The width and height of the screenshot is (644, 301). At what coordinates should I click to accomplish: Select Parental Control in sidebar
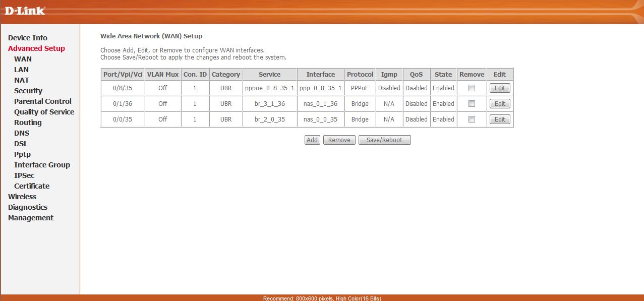tap(43, 101)
